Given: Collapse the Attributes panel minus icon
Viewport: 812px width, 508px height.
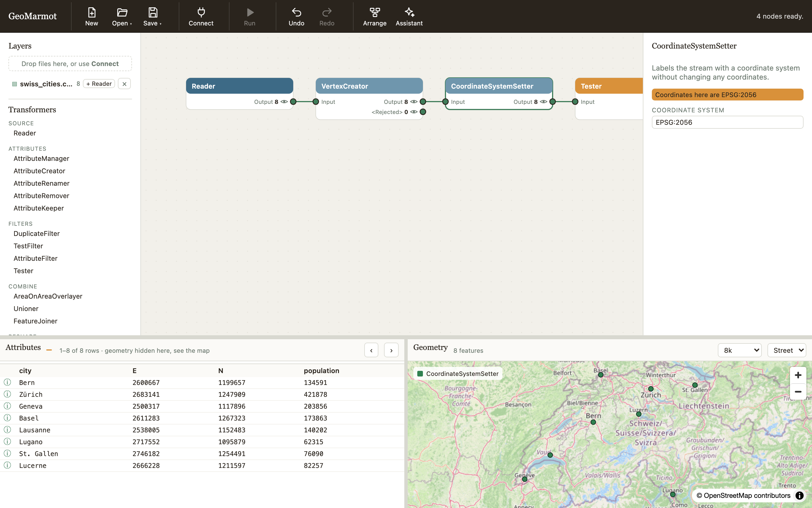Looking at the screenshot, I should (x=49, y=351).
